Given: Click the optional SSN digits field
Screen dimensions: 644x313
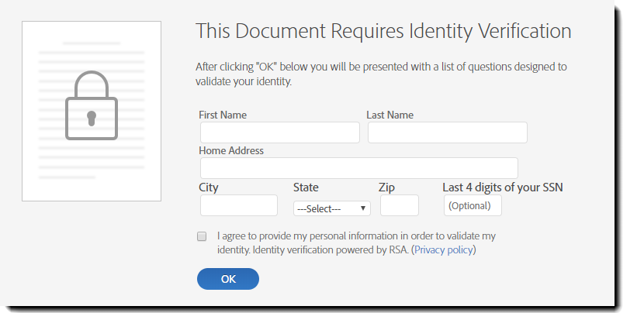Looking at the screenshot, I should point(473,205).
